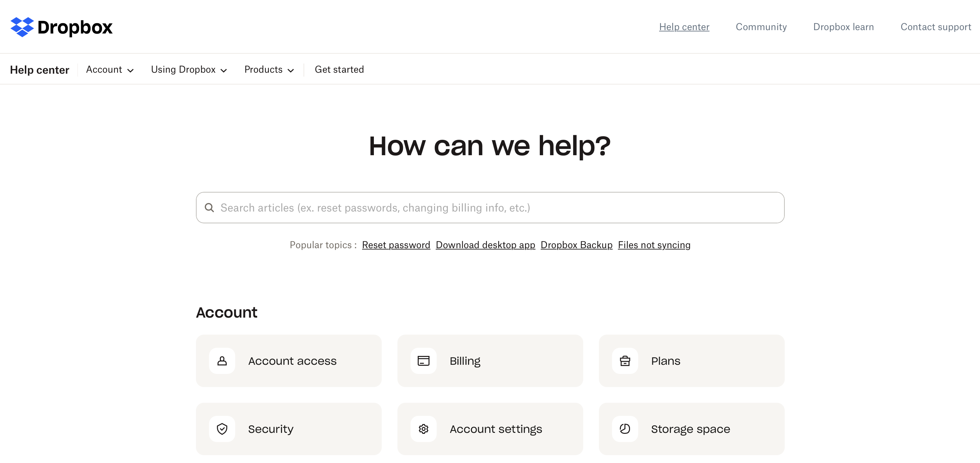Expand the Using Dropbox dropdown

coord(189,70)
